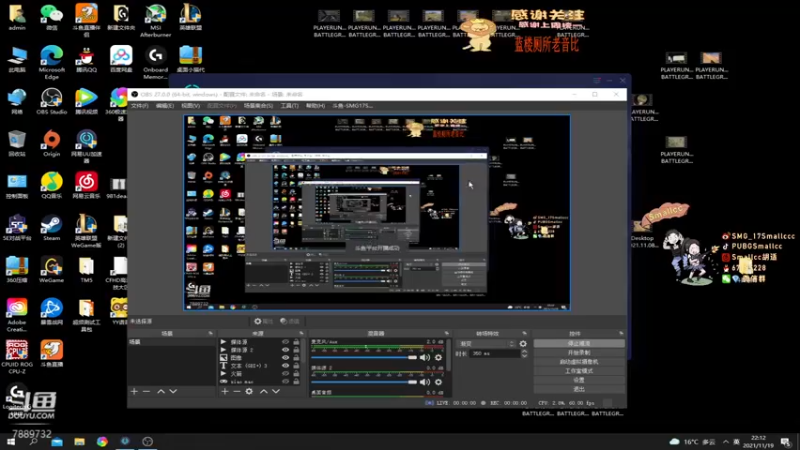Toggle visibility of the 文本 (GDI+) 3 source
Image resolution: width=800 pixels, height=450 pixels.
click(x=285, y=366)
